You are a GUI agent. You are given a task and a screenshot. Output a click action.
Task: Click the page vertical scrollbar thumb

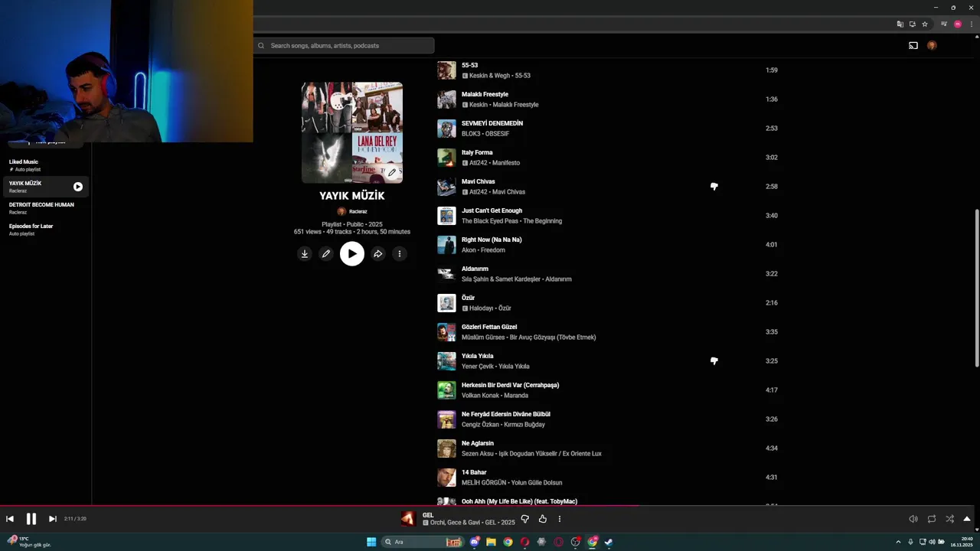click(976, 289)
